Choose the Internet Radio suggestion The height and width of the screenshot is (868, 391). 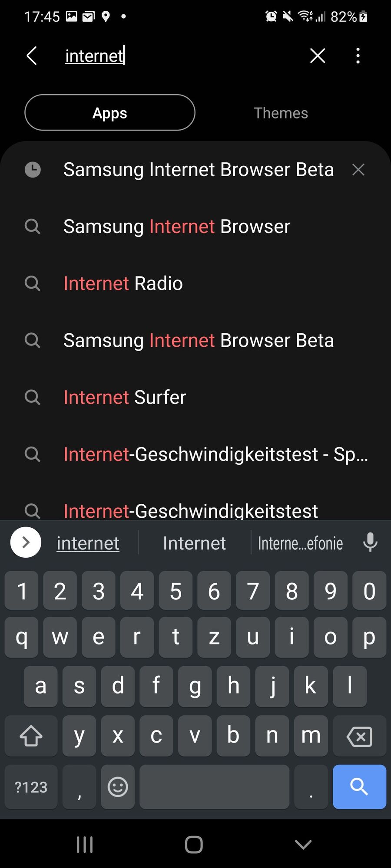pyautogui.click(x=123, y=283)
